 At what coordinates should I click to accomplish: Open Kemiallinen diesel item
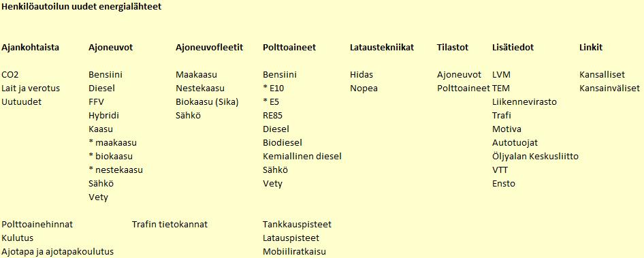pos(302,156)
